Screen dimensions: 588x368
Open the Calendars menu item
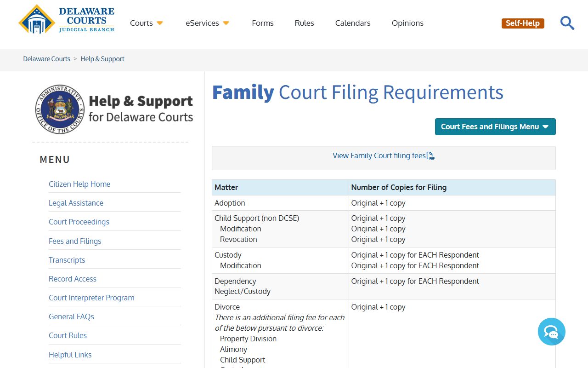pos(353,23)
